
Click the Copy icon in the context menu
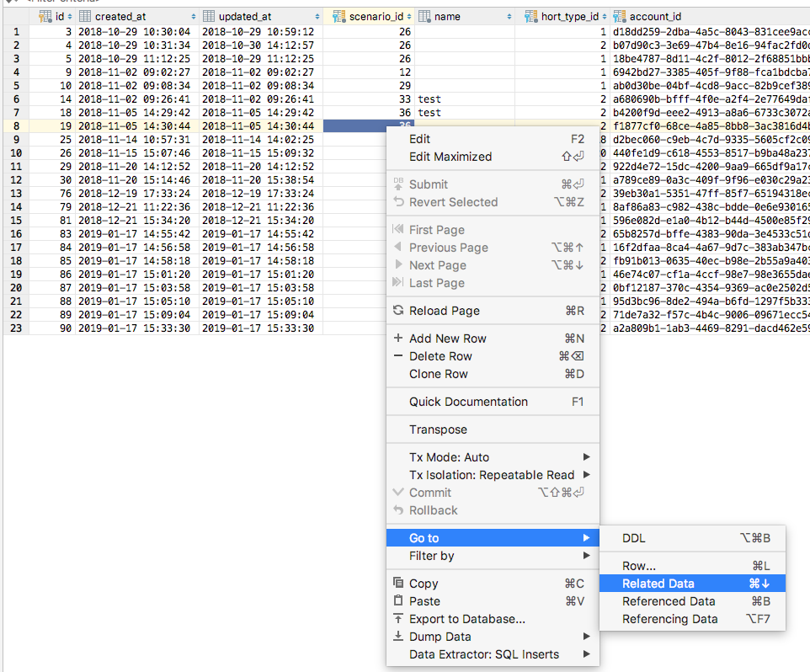397,583
